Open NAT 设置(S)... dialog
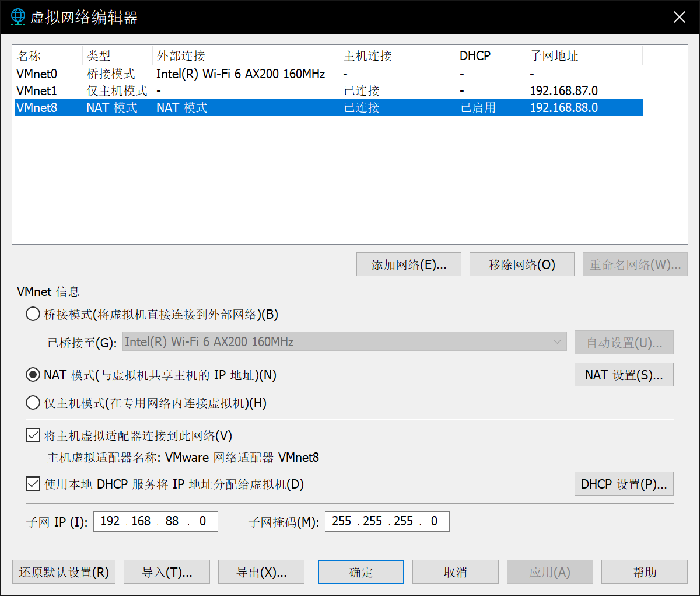 click(624, 375)
